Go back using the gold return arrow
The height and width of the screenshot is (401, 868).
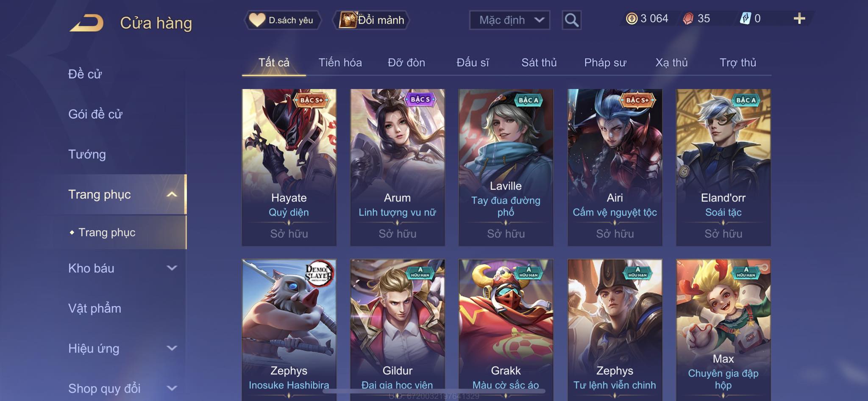[x=86, y=23]
